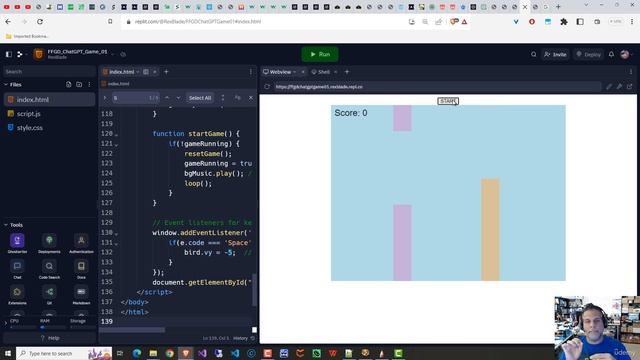640x360 pixels.
Task: Fold code at line 130
Action: coord(116,233)
